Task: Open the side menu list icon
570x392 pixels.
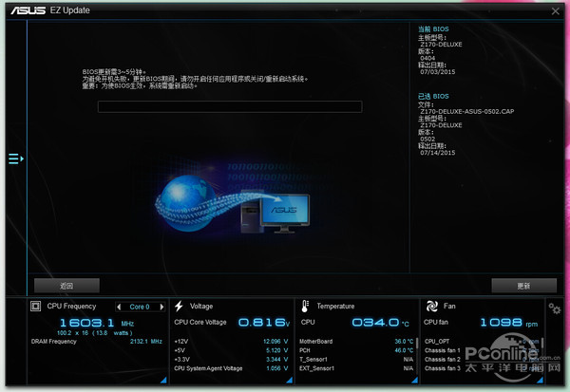Action: pos(16,159)
